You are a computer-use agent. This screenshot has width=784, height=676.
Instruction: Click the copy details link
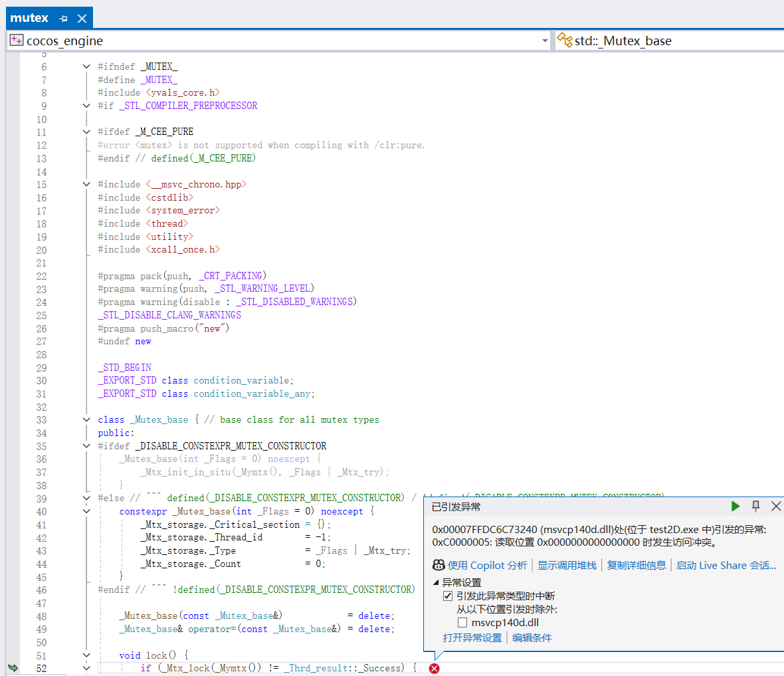(x=636, y=565)
